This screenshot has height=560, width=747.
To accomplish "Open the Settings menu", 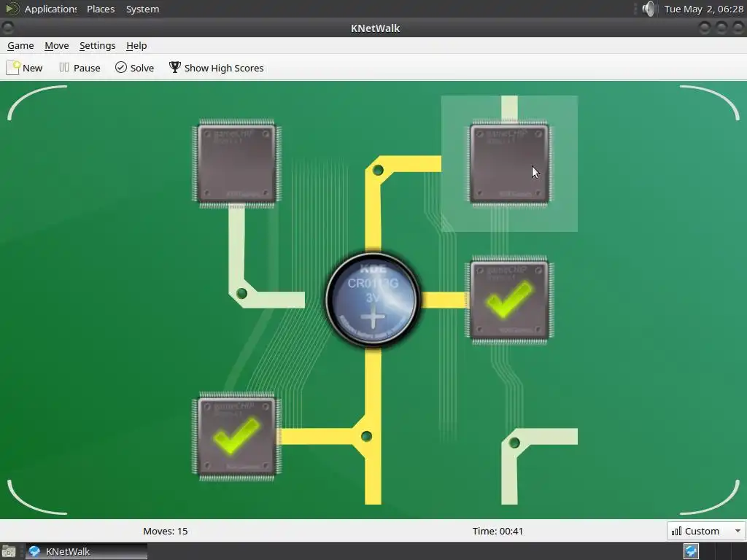I will pyautogui.click(x=97, y=46).
